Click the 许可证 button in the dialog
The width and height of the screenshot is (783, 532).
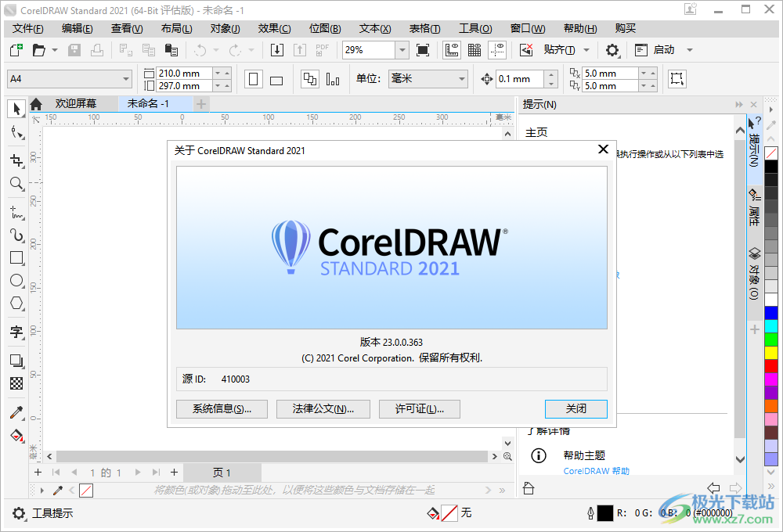(420, 408)
